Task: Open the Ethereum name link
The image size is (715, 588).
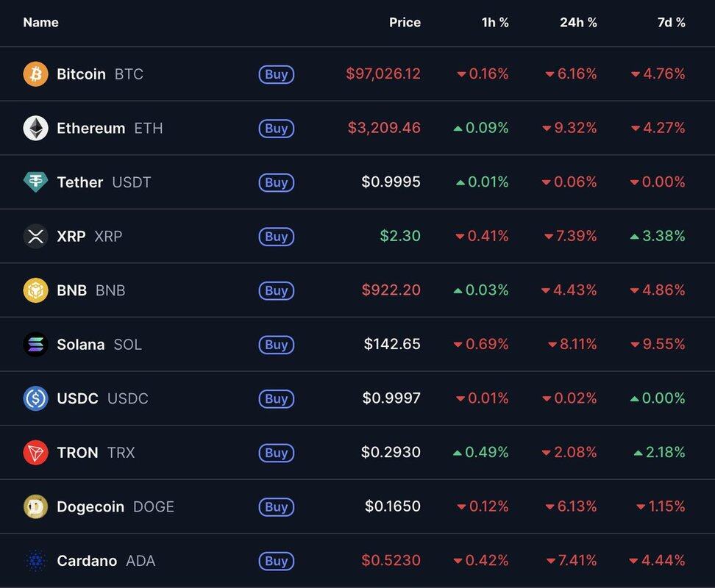Action: pos(90,128)
